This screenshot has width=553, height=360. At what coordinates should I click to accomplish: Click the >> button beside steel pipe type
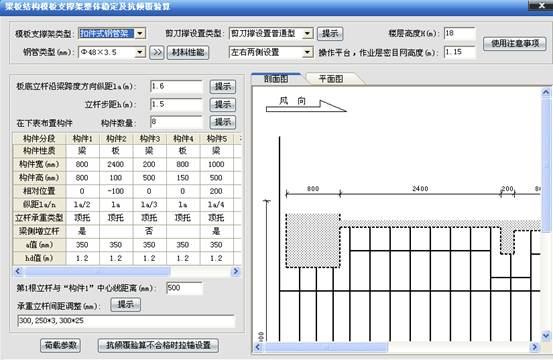tap(157, 53)
